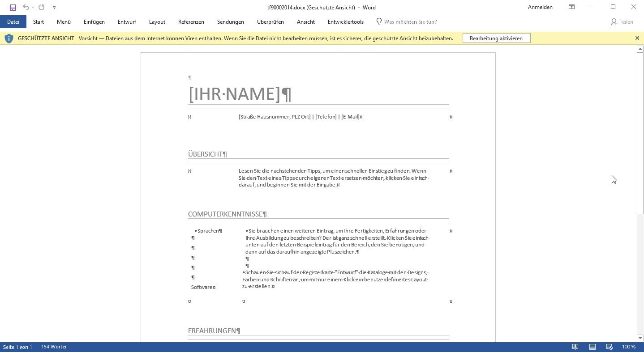Image resolution: width=644 pixels, height=352 pixels.
Task: Click the Save icon in quick access toolbar
Action: pyautogui.click(x=13, y=8)
